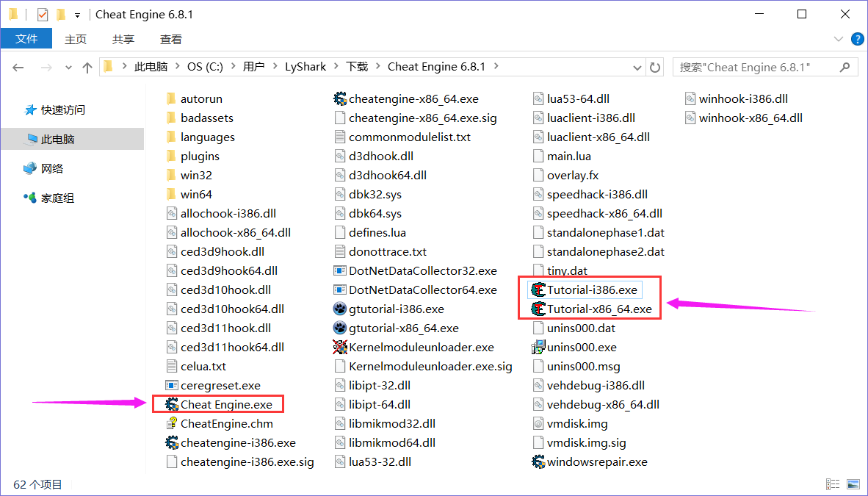This screenshot has width=868, height=496.
Task: Select the cheatengine-x86_64.exe gear icon
Action: (340, 98)
